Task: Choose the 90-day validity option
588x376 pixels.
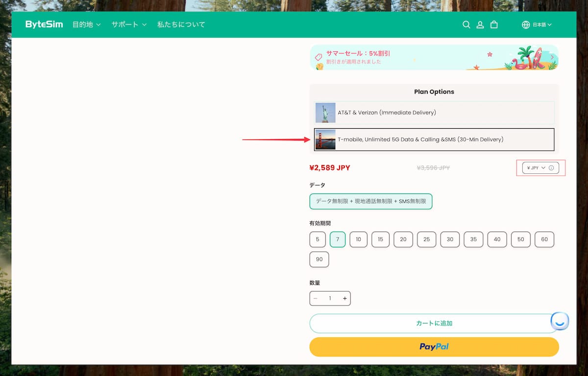Action: (319, 259)
